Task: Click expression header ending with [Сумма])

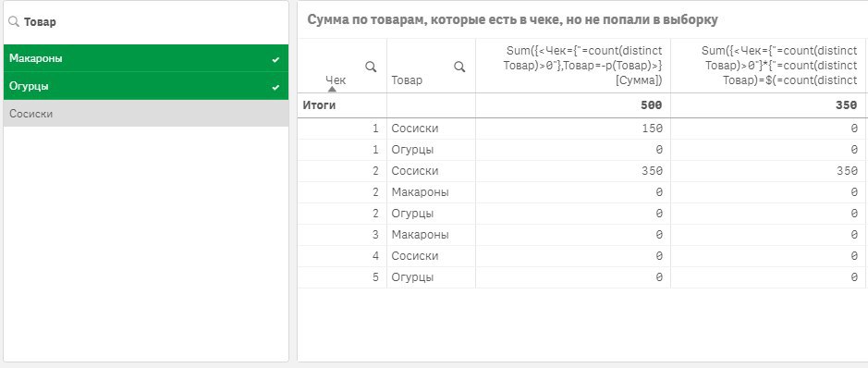Action: tap(582, 66)
